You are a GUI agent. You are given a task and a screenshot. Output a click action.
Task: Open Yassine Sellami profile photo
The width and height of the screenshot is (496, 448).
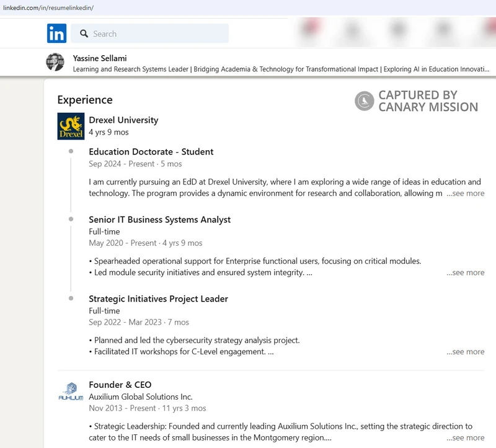click(55, 62)
